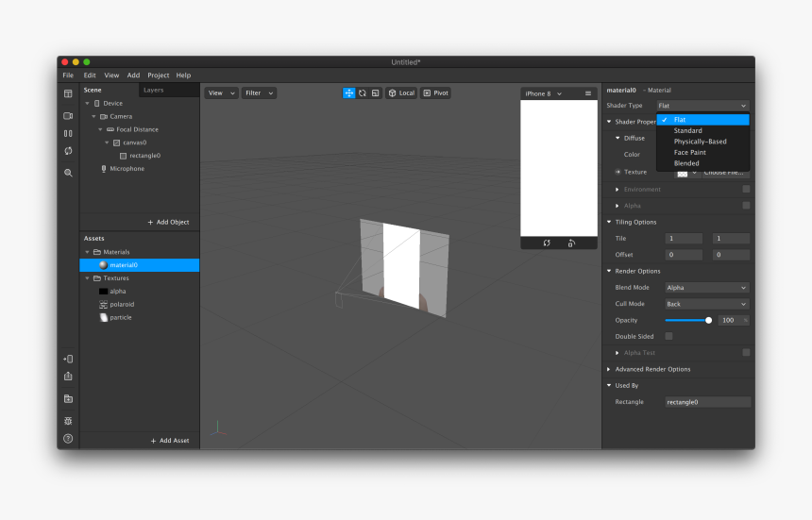Click the bug report icon in sidebar
This screenshot has height=520, width=812.
(x=68, y=421)
